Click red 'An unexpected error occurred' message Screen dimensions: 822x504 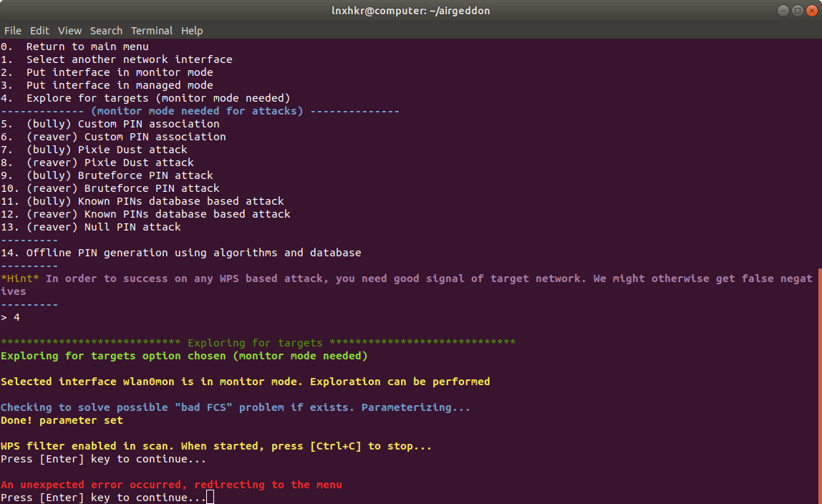pyautogui.click(x=171, y=485)
